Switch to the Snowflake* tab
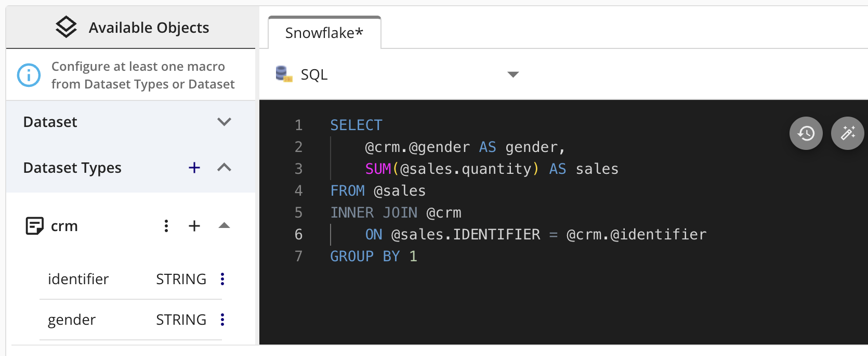The image size is (868, 356). (x=324, y=33)
